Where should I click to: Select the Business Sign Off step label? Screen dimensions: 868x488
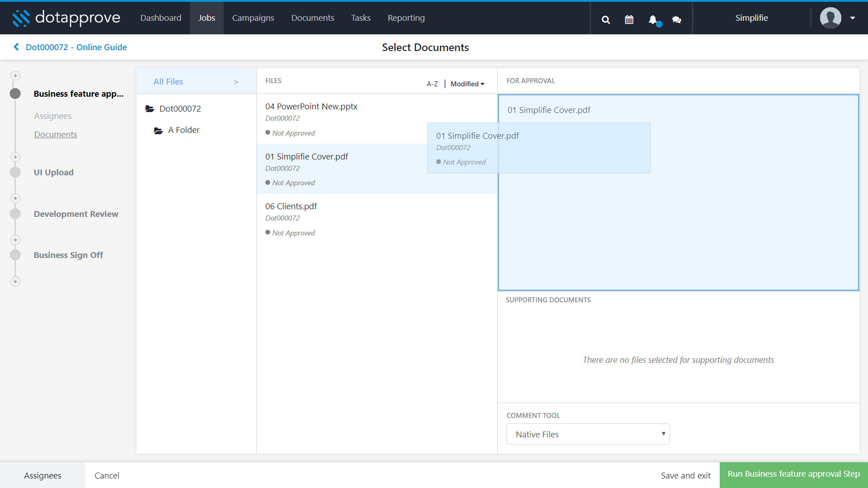click(68, 255)
